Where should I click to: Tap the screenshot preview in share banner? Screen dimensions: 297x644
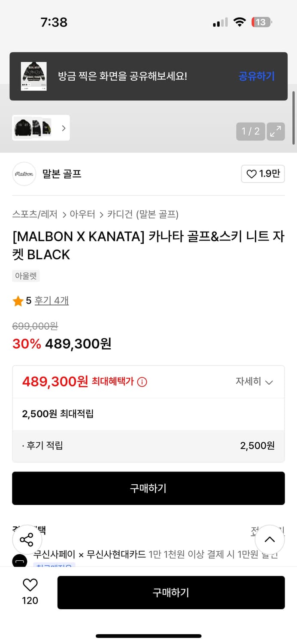[34, 76]
